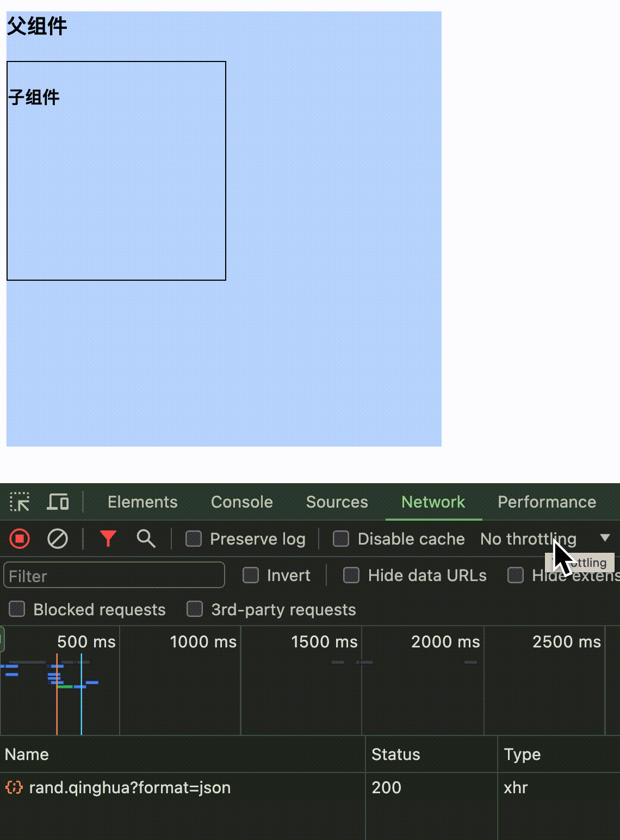Click the 2000 ms timeline marker

point(446,642)
